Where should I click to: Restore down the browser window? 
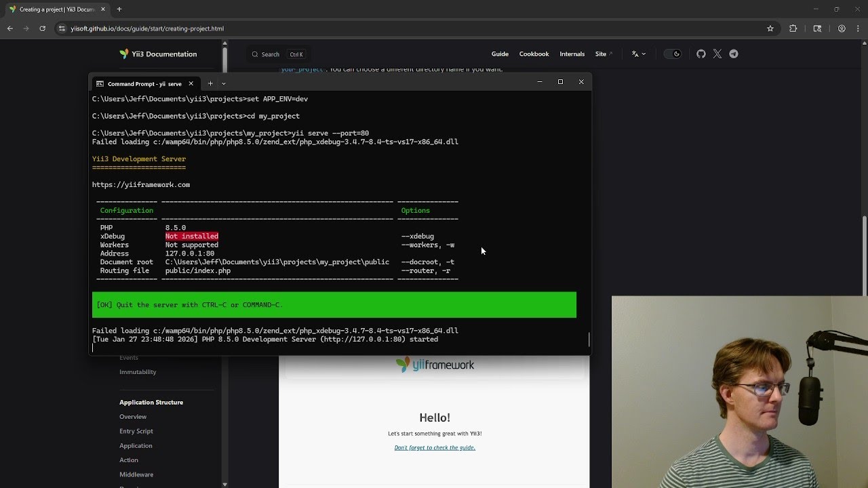[836, 9]
